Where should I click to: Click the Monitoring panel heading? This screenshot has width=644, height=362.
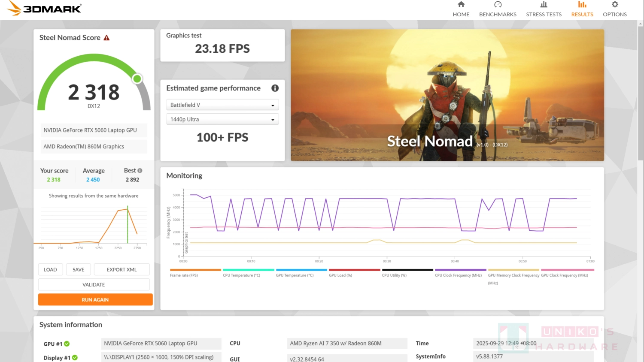tap(184, 175)
